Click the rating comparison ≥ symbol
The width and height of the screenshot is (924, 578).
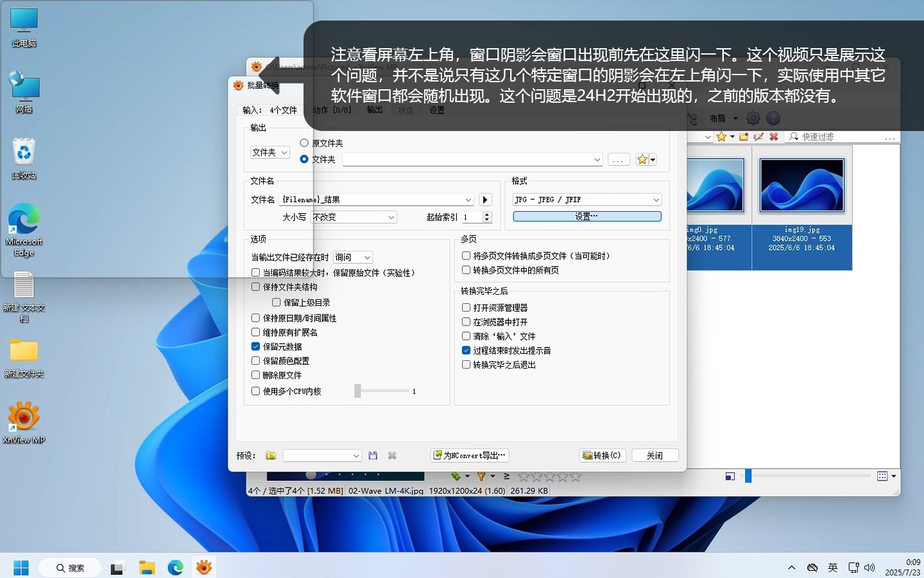click(x=506, y=476)
